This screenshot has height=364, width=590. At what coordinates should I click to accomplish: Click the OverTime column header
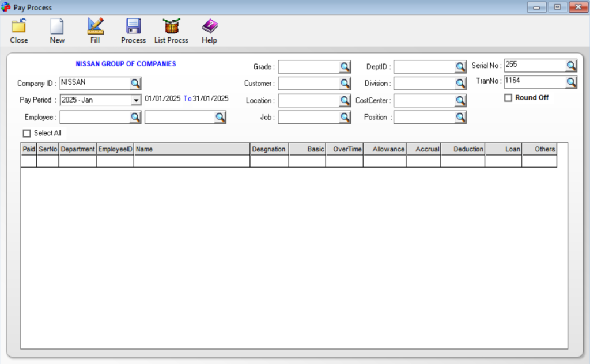[x=345, y=149]
